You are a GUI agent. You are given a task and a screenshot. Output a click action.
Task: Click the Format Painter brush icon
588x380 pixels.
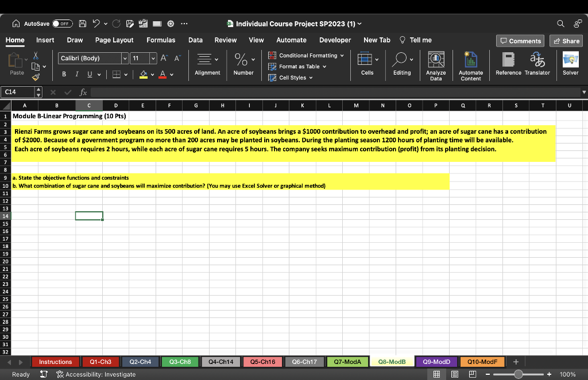[x=36, y=77]
